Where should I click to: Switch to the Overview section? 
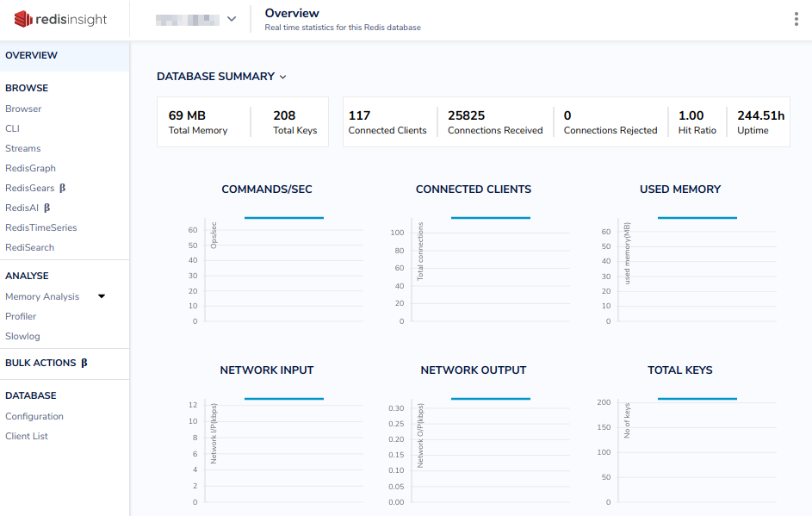pyautogui.click(x=32, y=55)
